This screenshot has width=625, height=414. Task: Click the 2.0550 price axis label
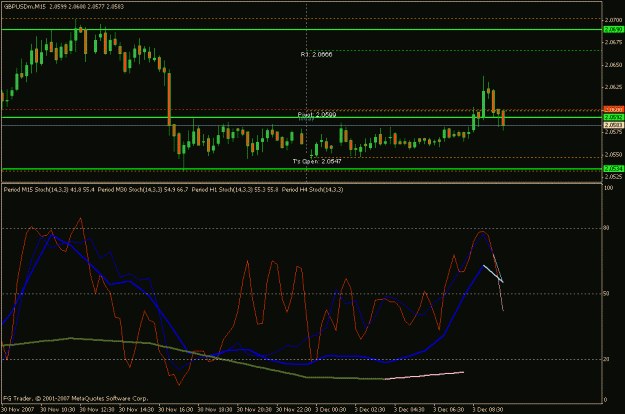coord(613,154)
